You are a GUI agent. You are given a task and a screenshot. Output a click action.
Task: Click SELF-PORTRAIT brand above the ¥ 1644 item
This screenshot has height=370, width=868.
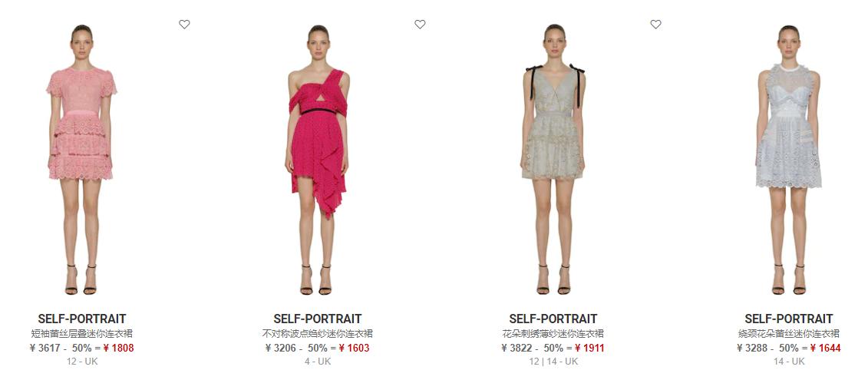click(x=789, y=319)
